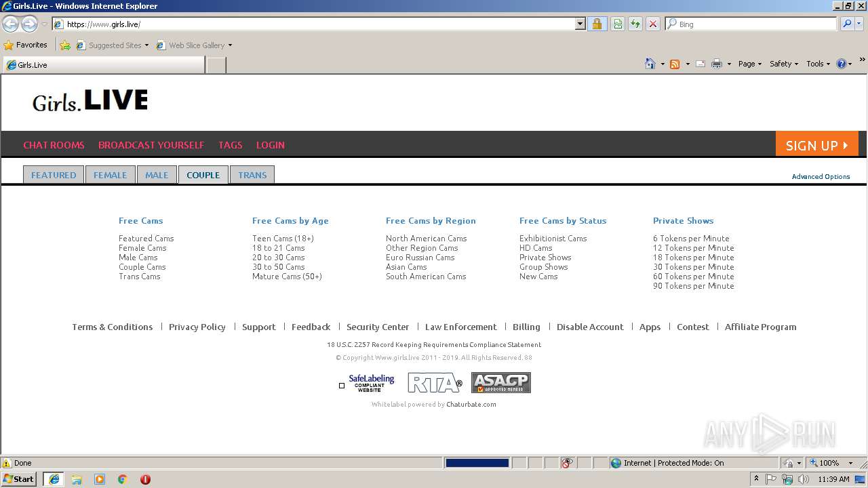Click HD Cams link
Image resolution: width=868 pixels, height=488 pixels.
coord(536,248)
